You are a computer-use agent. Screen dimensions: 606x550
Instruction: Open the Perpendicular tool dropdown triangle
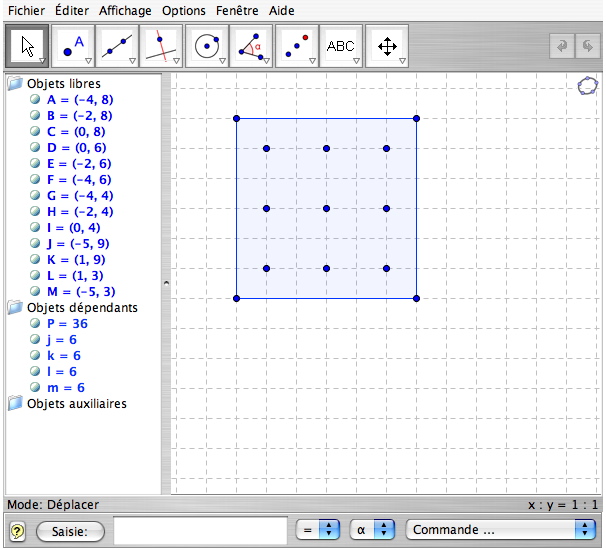pyautogui.click(x=177, y=61)
